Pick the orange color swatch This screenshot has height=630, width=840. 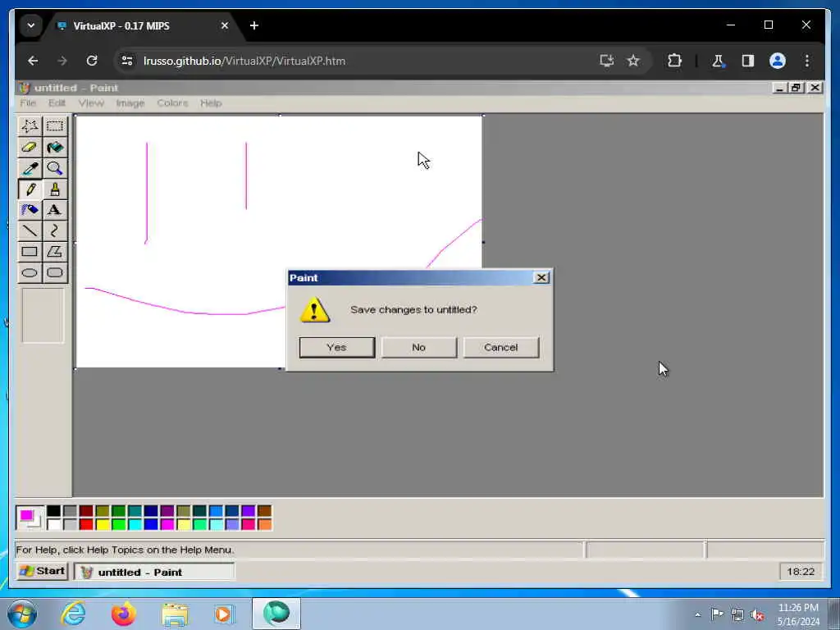[x=265, y=524]
